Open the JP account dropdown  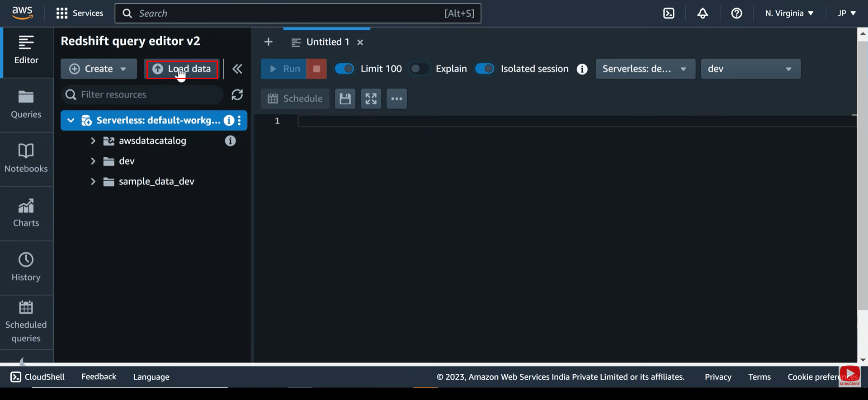(x=846, y=13)
